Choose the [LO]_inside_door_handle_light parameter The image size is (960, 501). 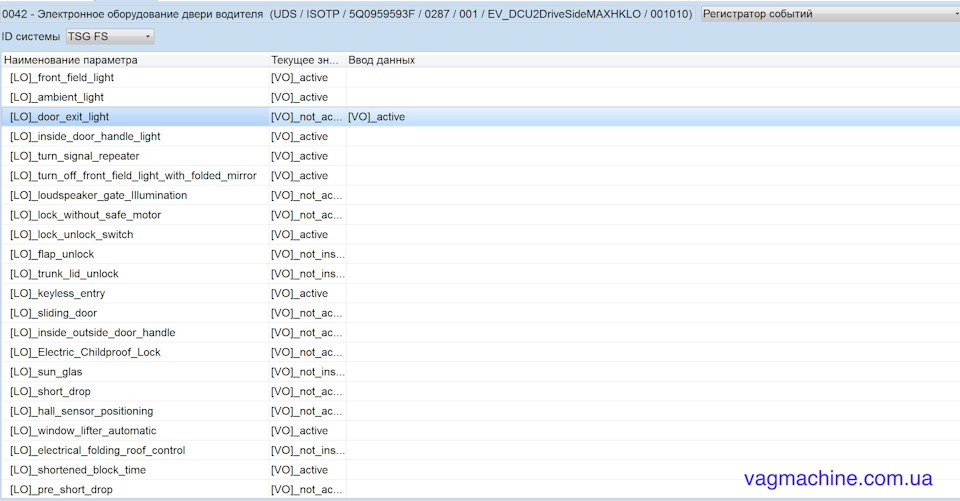tap(85, 137)
